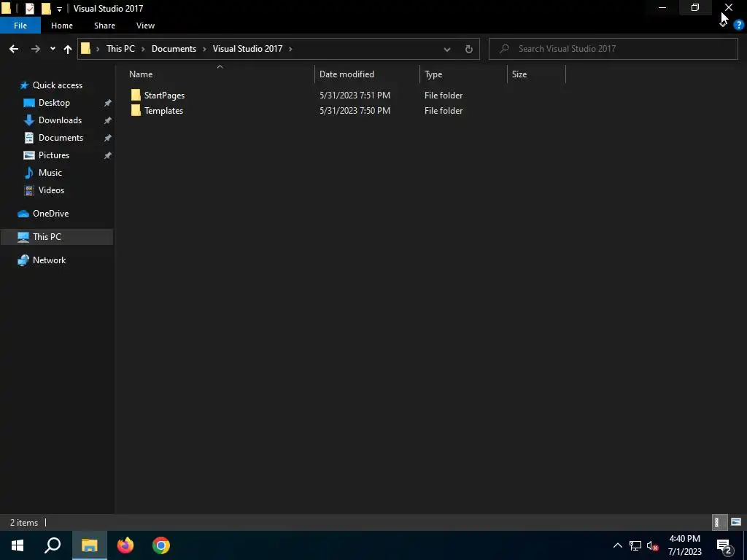747x560 pixels.
Task: Switch to the Share ribbon tab
Action: pyautogui.click(x=104, y=26)
